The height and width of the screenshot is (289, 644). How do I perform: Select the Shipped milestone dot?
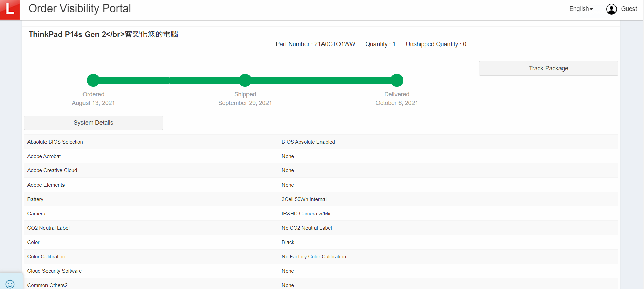245,80
